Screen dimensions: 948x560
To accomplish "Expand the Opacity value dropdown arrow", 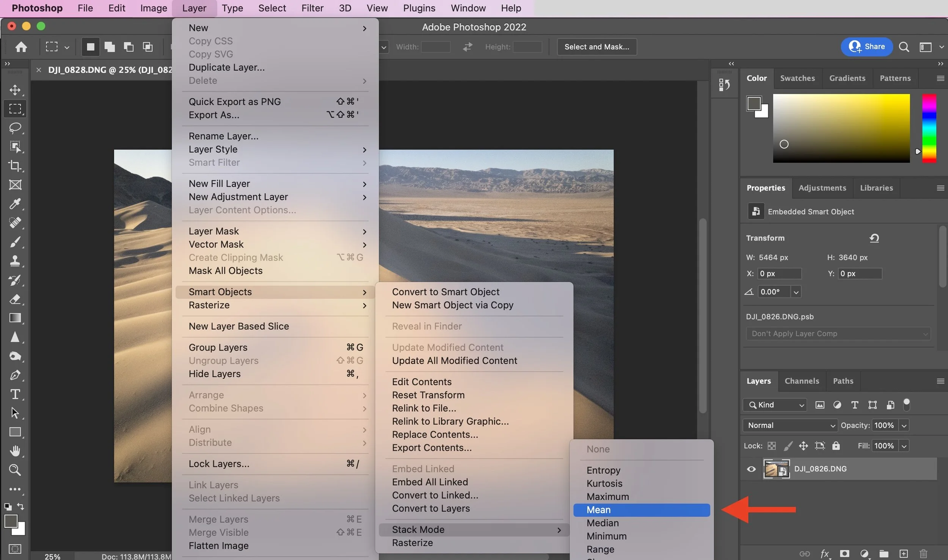I will [x=904, y=425].
